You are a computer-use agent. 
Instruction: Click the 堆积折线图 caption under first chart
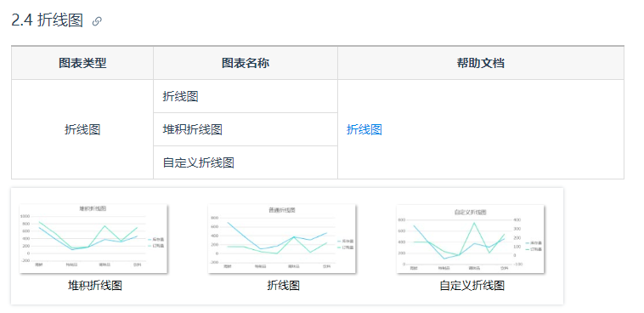pos(95,286)
